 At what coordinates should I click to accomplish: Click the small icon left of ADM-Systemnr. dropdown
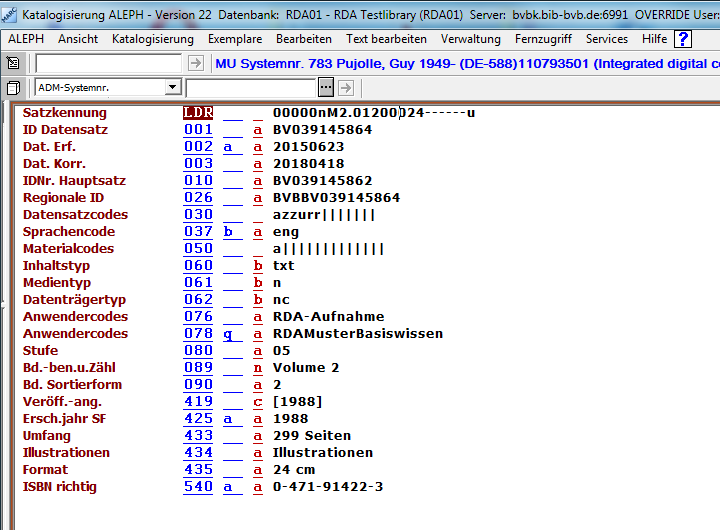click(x=13, y=88)
